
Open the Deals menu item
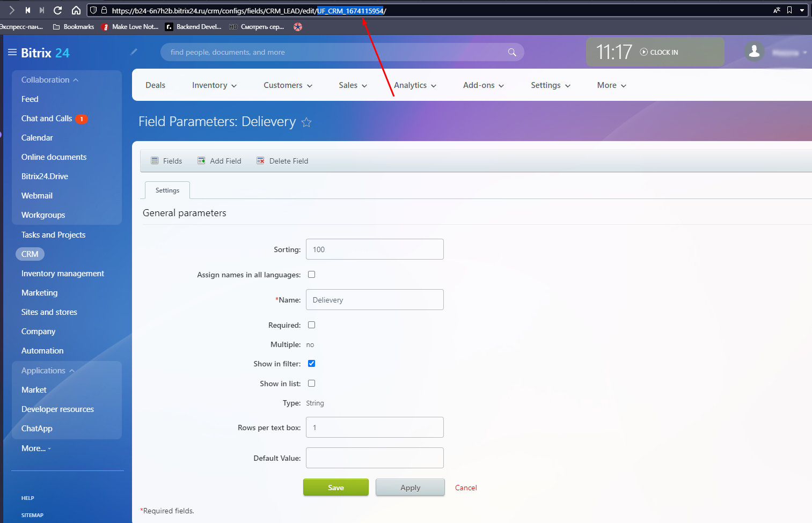coord(155,85)
